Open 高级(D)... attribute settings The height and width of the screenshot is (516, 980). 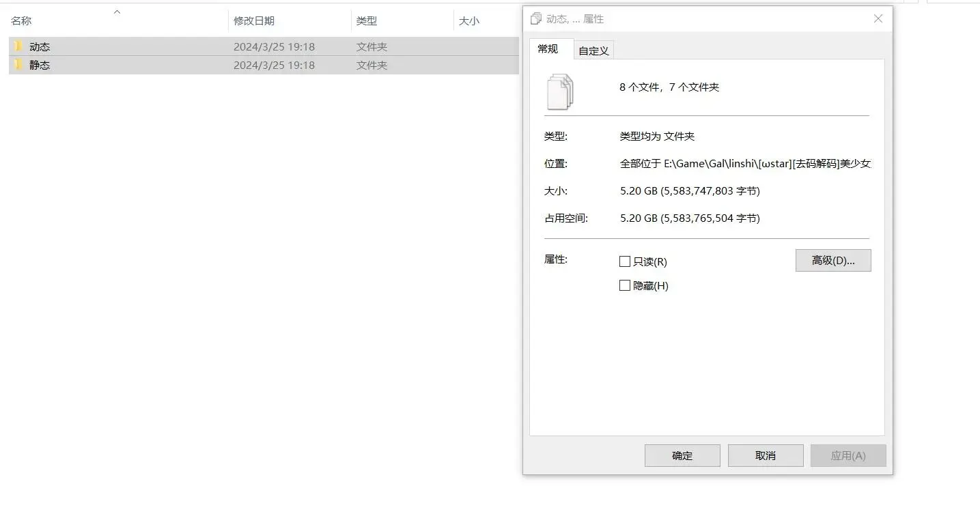pyautogui.click(x=833, y=260)
